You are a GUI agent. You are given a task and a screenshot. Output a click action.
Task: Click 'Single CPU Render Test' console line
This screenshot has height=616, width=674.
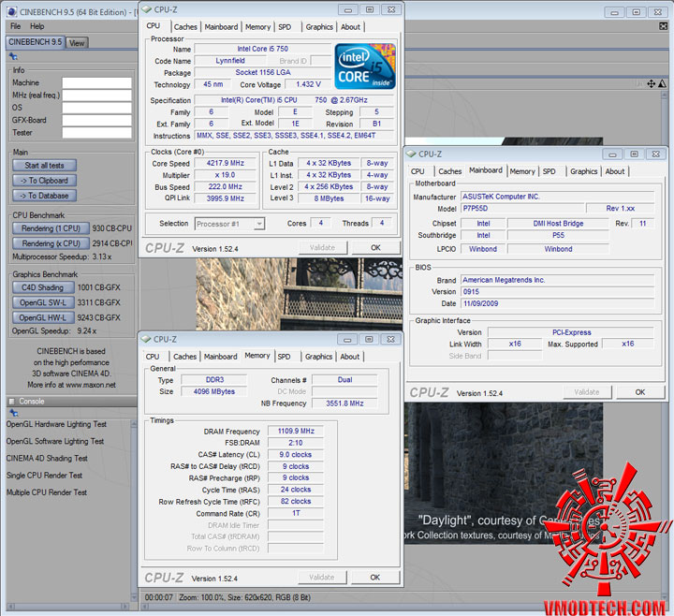coord(44,476)
